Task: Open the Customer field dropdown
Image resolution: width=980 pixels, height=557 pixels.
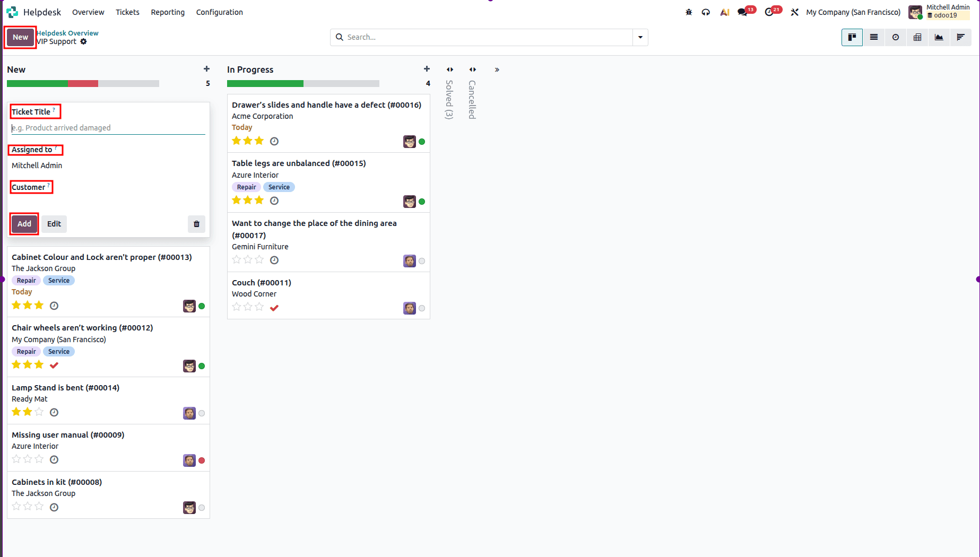Action: click(108, 202)
